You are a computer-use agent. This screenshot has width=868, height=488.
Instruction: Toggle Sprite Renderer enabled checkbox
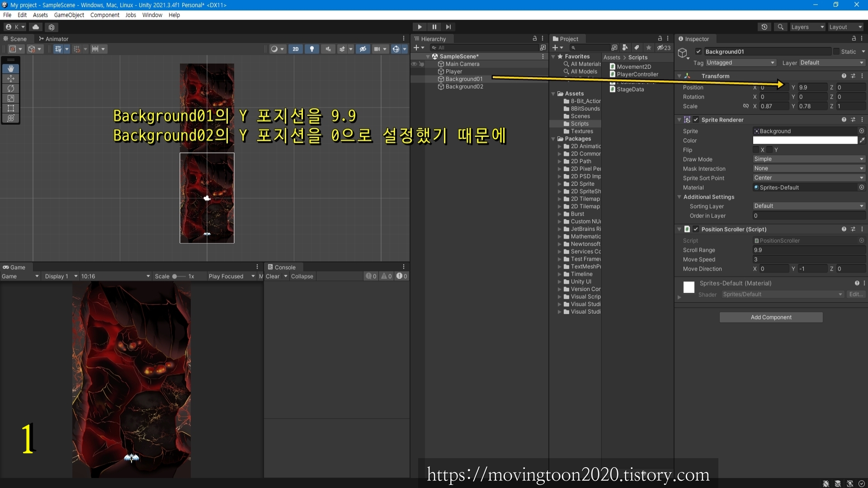pyautogui.click(x=696, y=120)
